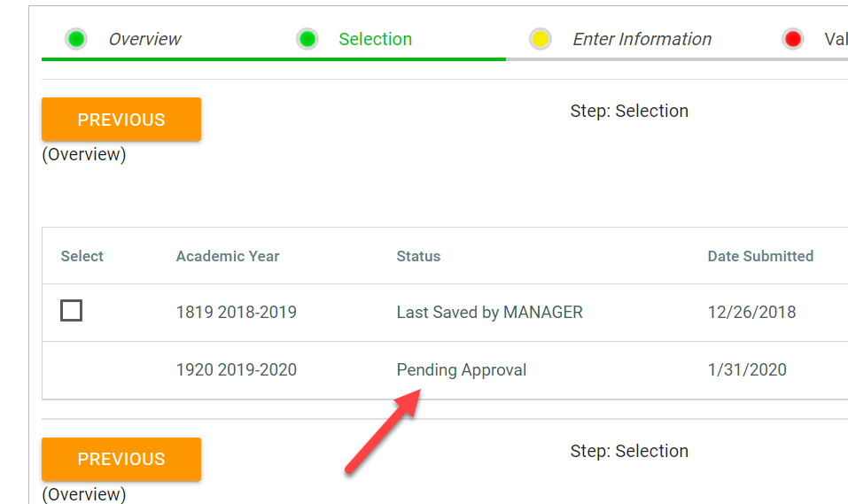Click the yellow Enter Information step circle
Screen dimensions: 848x504
coord(541,39)
